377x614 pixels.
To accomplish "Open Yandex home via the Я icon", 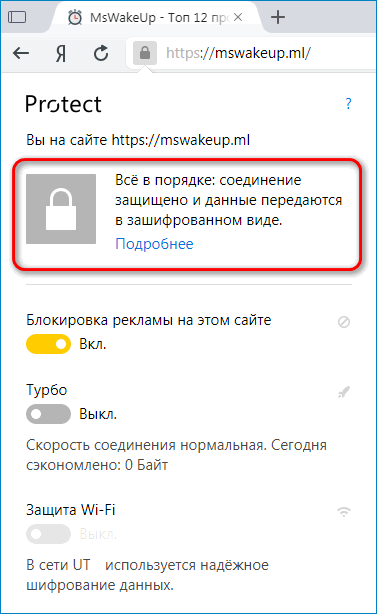I will click(60, 53).
